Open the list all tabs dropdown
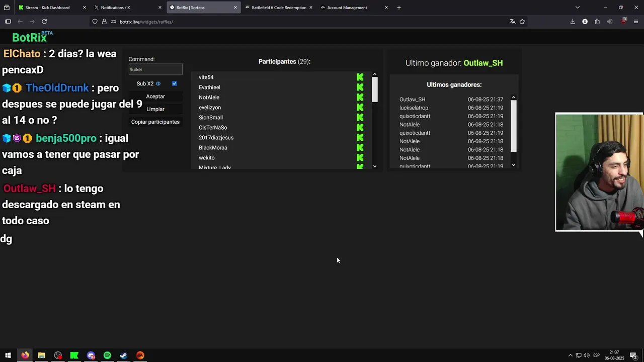Screen dimensions: 644x362 tap(578, 8)
